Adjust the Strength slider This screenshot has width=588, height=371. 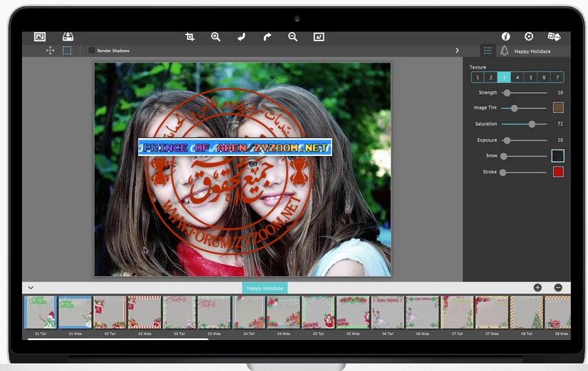point(524,93)
